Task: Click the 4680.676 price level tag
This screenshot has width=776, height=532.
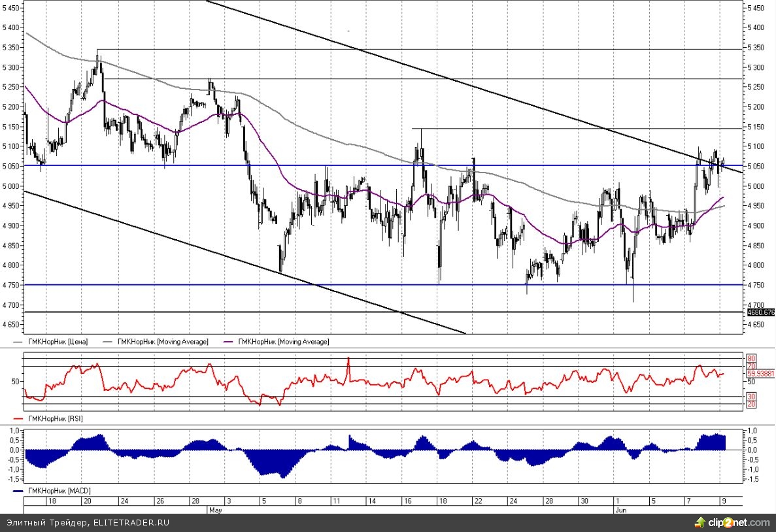Action: click(760, 312)
